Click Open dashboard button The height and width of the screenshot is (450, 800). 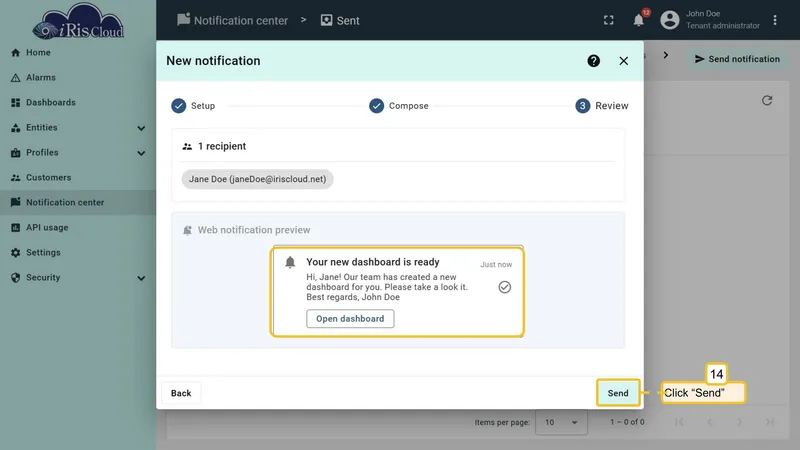(x=350, y=318)
